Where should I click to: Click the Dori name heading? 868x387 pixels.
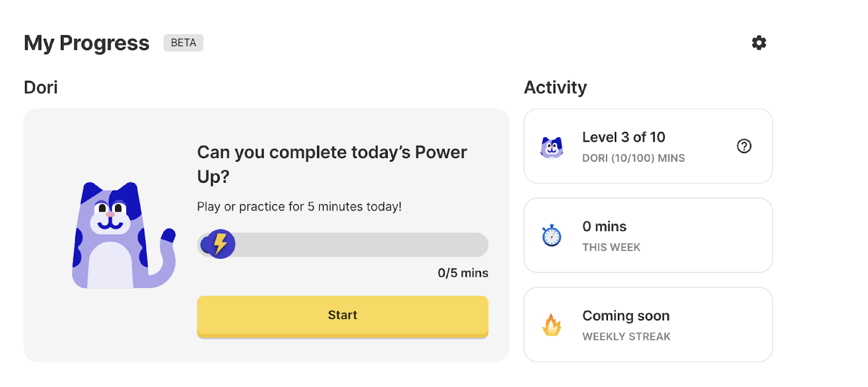pyautogui.click(x=41, y=87)
